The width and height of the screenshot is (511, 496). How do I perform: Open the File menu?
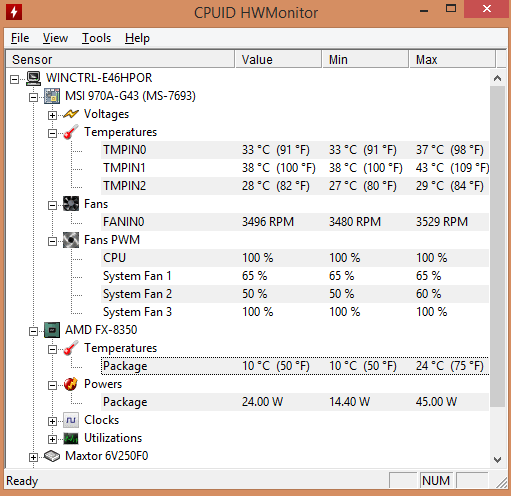click(20, 38)
